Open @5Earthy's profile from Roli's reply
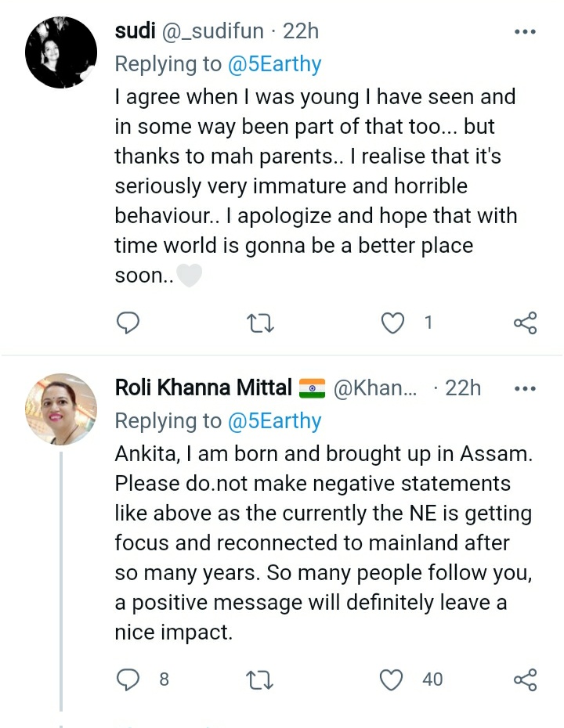The height and width of the screenshot is (728, 564). tap(276, 420)
